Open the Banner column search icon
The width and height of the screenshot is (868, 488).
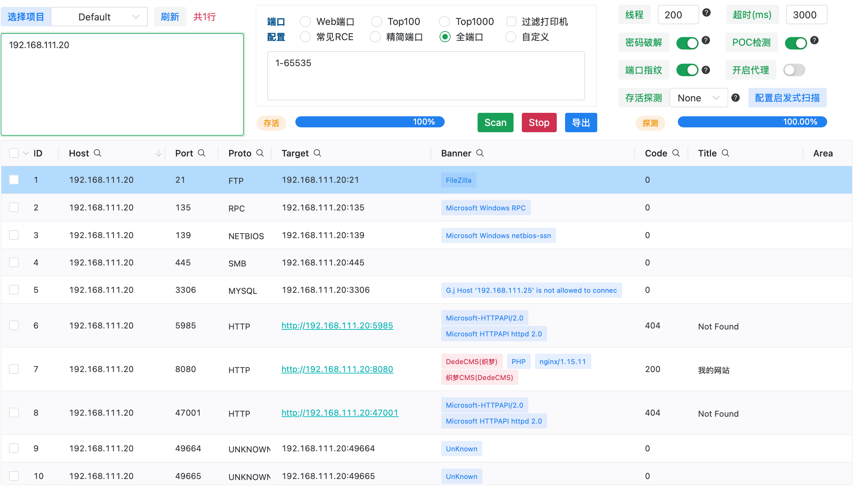click(x=480, y=153)
